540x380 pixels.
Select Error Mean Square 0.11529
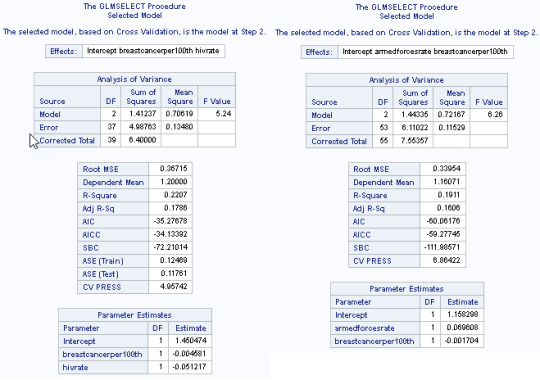click(451, 127)
